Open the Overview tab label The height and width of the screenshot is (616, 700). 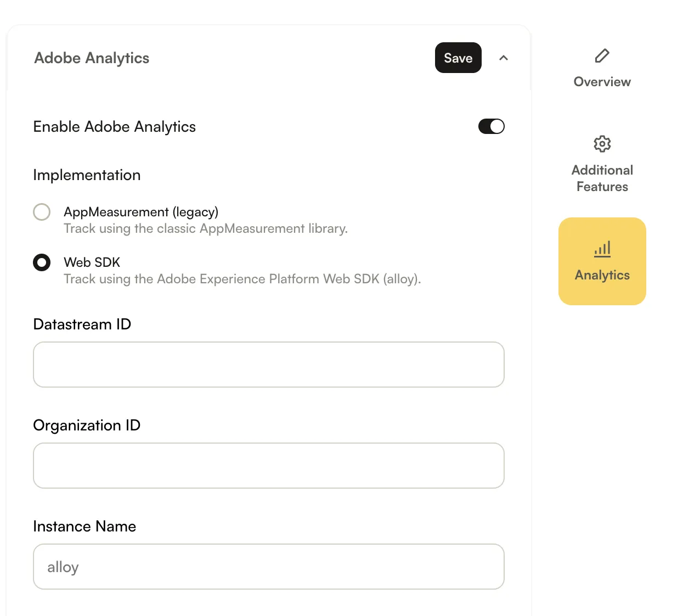click(602, 82)
